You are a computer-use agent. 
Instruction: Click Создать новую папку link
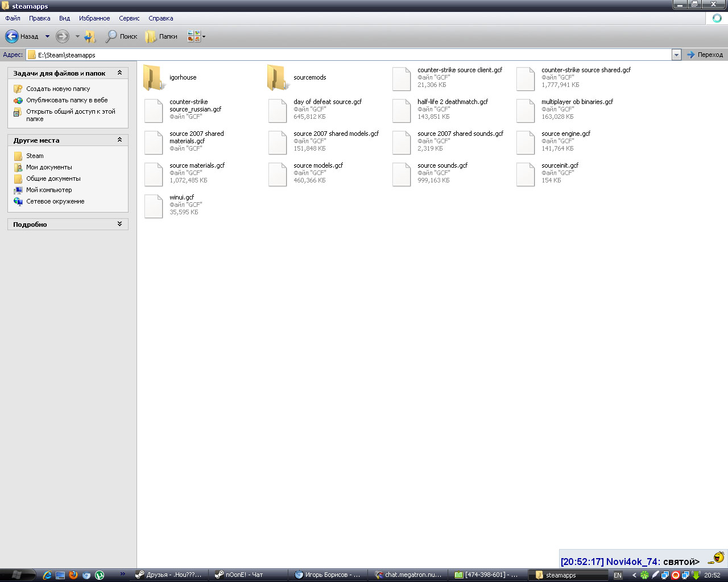(x=58, y=89)
